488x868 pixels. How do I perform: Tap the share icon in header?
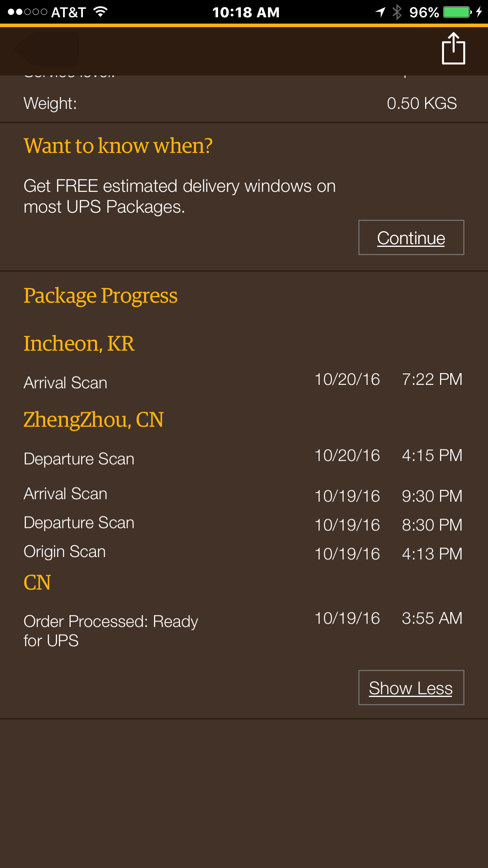(453, 49)
